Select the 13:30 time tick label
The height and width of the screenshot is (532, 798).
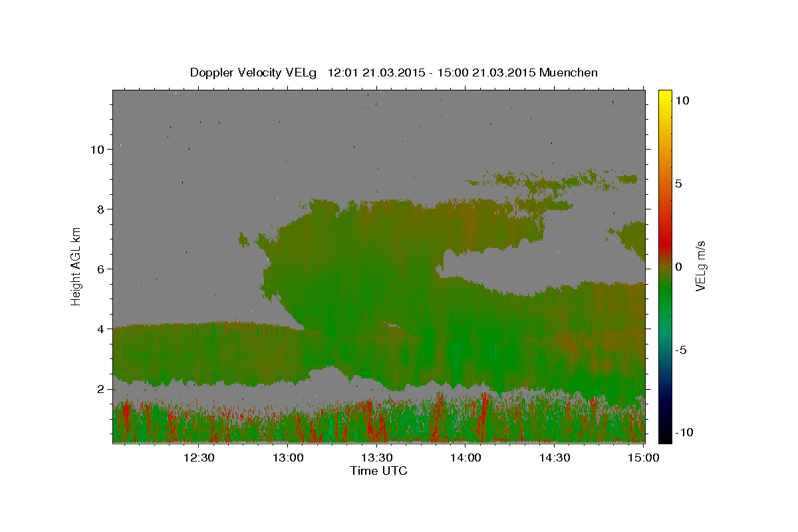(x=376, y=458)
